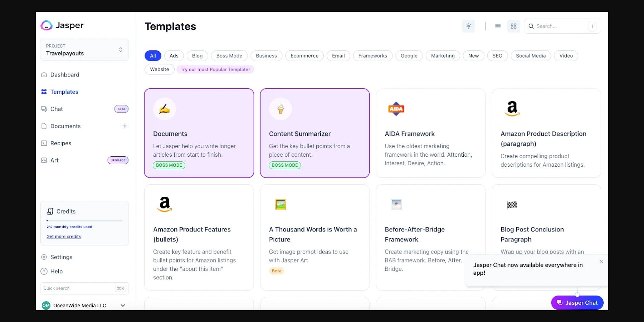Open Jasper Chat beta from the sidebar

pyautogui.click(x=57, y=109)
